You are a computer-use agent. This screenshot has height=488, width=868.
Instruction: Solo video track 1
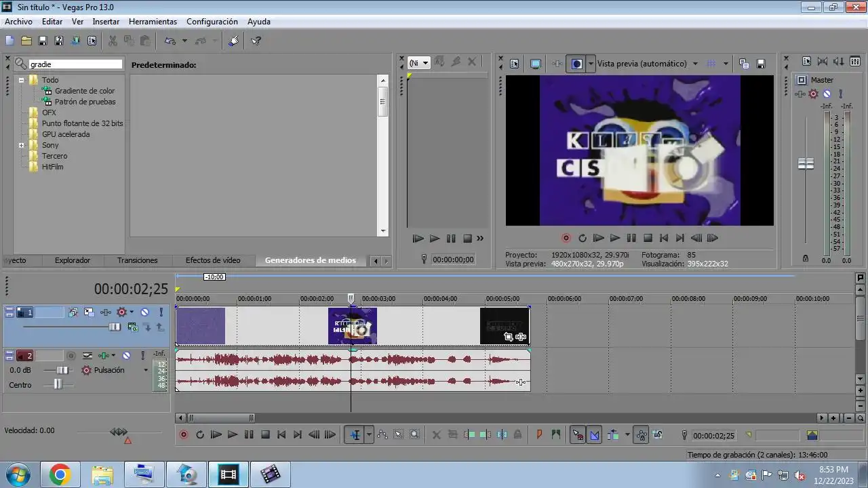[x=161, y=312]
